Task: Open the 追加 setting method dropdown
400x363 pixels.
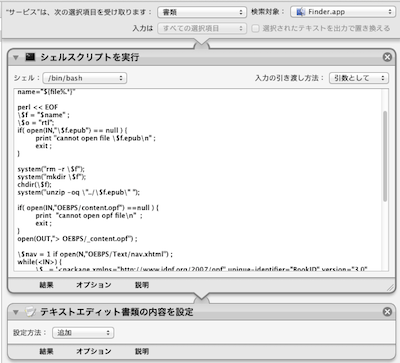Action: click(x=83, y=332)
